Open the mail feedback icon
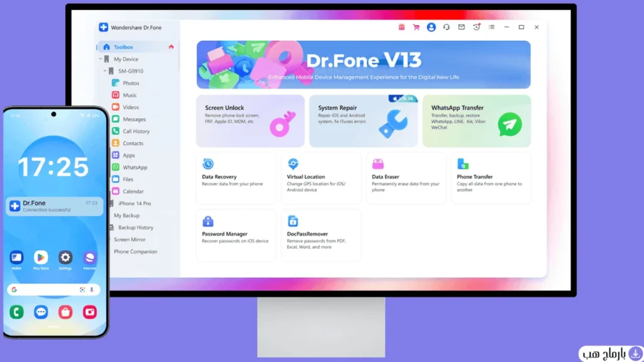644x362 pixels. (462, 27)
